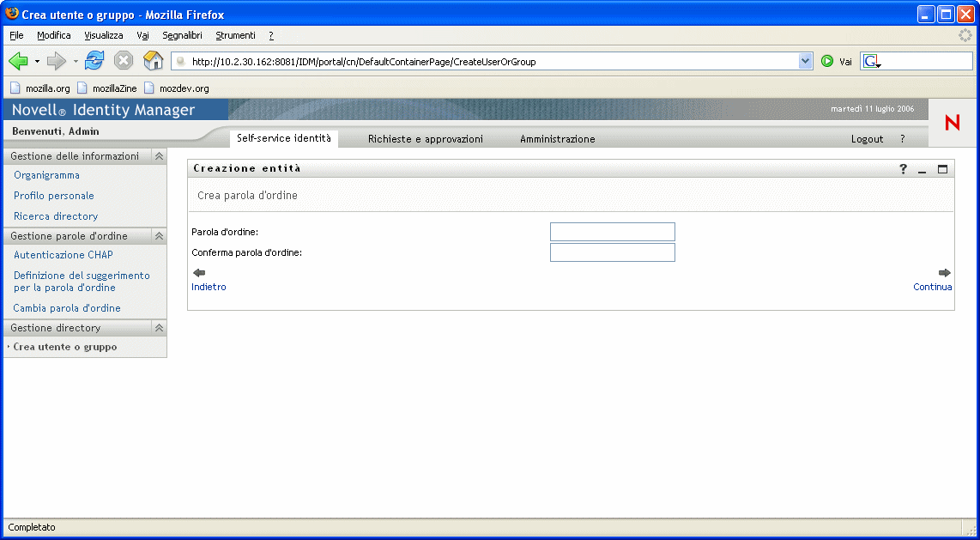
Task: Click the Stop loading icon
Action: click(124, 61)
